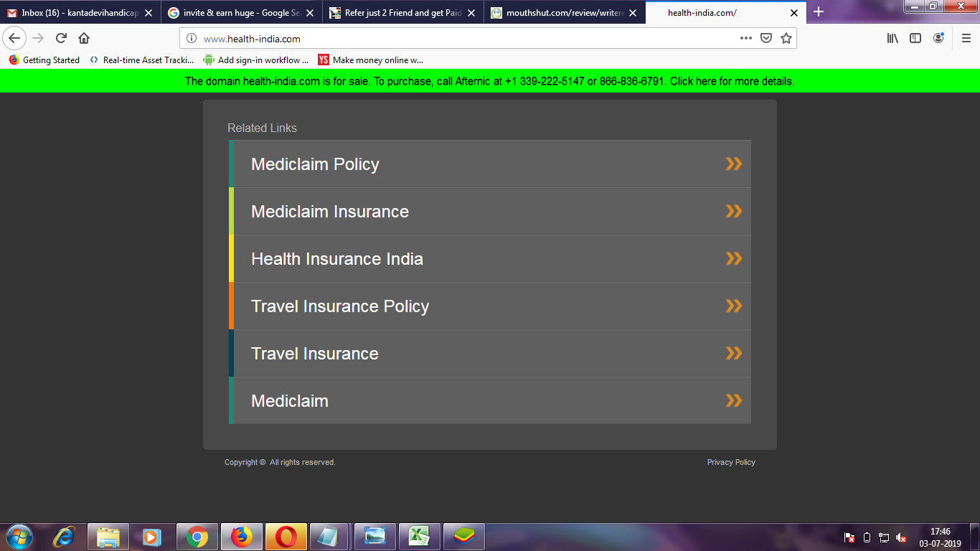
Task: Show site information icon in address bar
Action: 192,39
